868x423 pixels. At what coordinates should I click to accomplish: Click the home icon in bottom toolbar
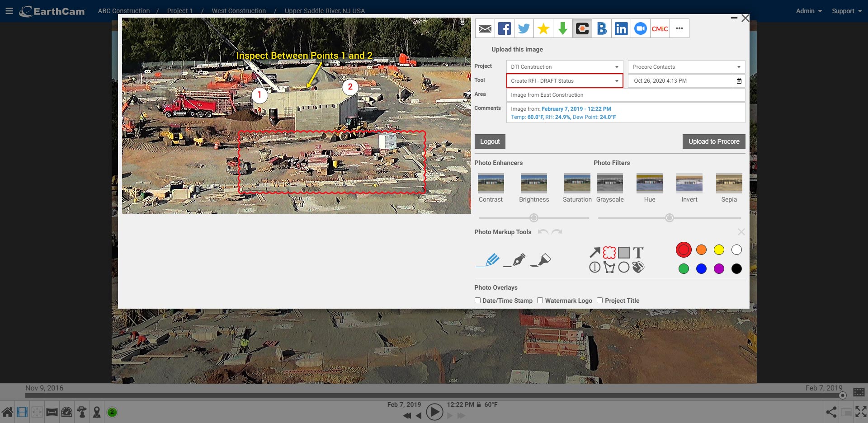pyautogui.click(x=7, y=412)
